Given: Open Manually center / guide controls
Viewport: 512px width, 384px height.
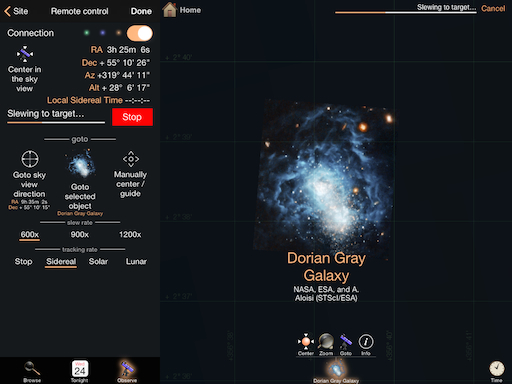Looking at the screenshot, I should [131, 159].
